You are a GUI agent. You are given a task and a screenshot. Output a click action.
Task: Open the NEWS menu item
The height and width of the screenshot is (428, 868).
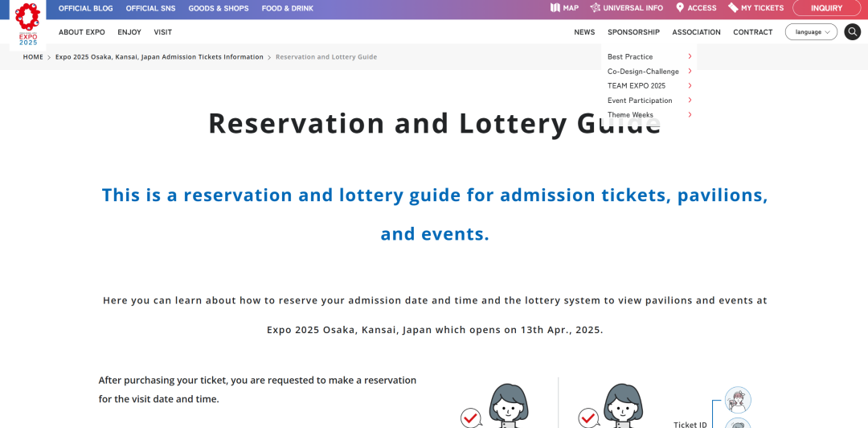tap(584, 32)
